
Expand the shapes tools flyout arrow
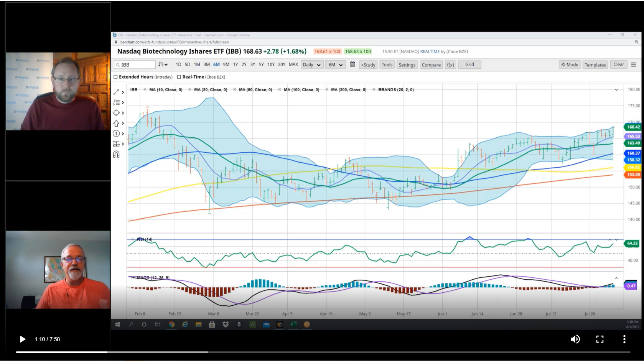coord(123,113)
